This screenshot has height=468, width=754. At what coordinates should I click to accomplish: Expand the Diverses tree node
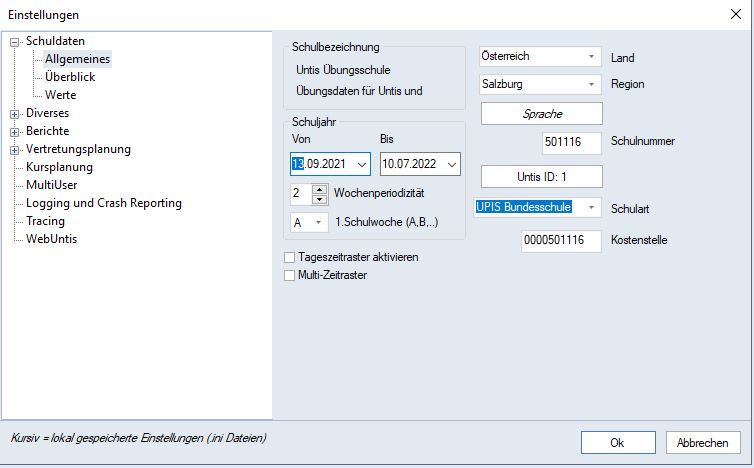15,114
